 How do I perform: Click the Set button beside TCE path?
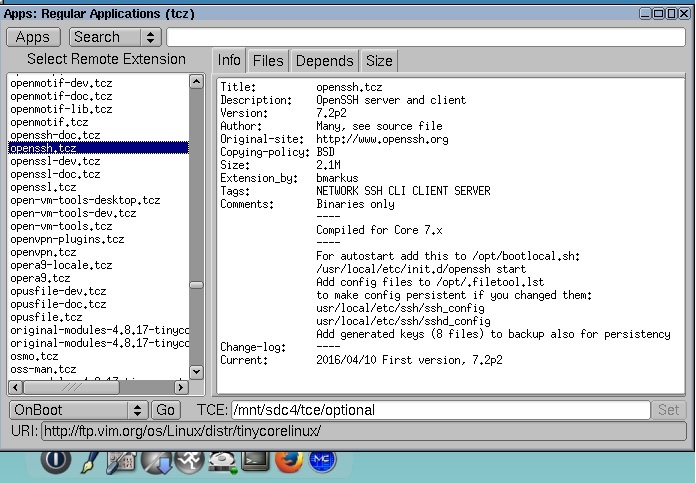point(668,410)
